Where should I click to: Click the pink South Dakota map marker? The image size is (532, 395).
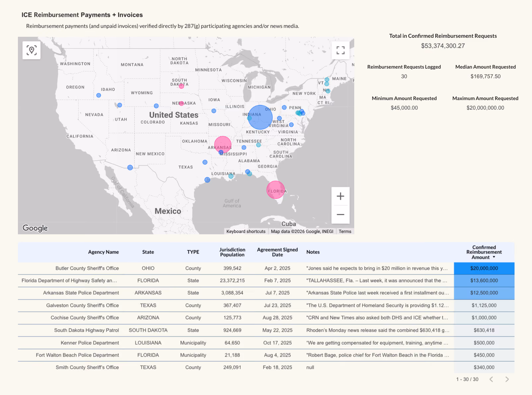(x=181, y=86)
